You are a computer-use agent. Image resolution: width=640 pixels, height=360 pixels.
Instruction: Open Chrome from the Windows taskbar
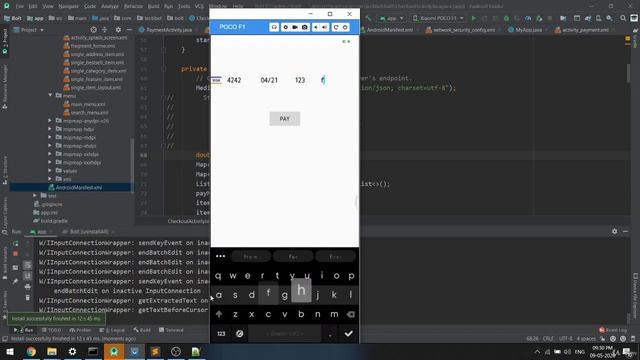31,351
